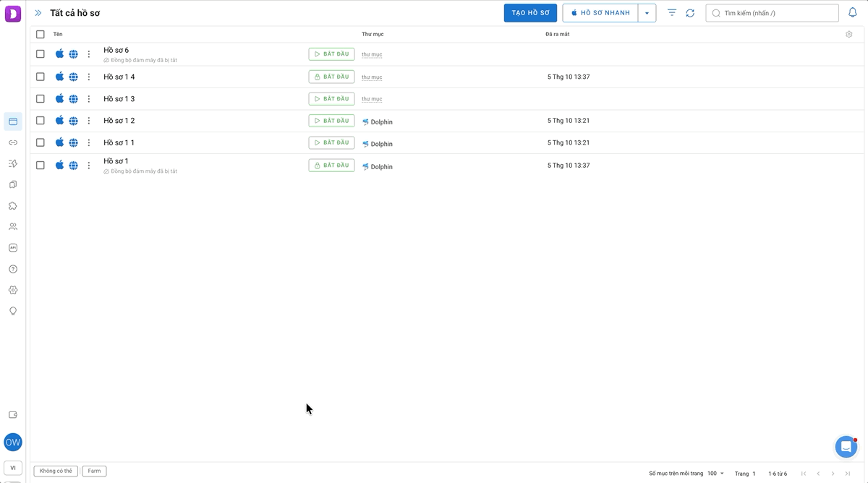
Task: Click the globe icon on the Hồ sơ 1 4 row
Action: tap(74, 77)
